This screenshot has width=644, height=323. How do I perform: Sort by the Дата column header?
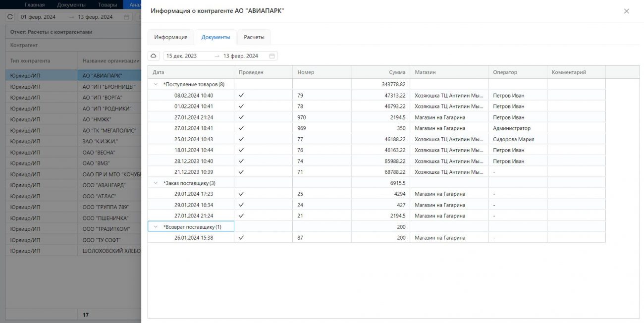pos(159,72)
